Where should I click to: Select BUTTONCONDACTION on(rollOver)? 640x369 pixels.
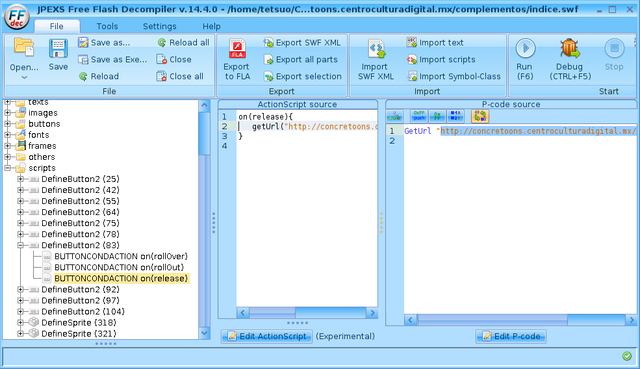tap(121, 256)
